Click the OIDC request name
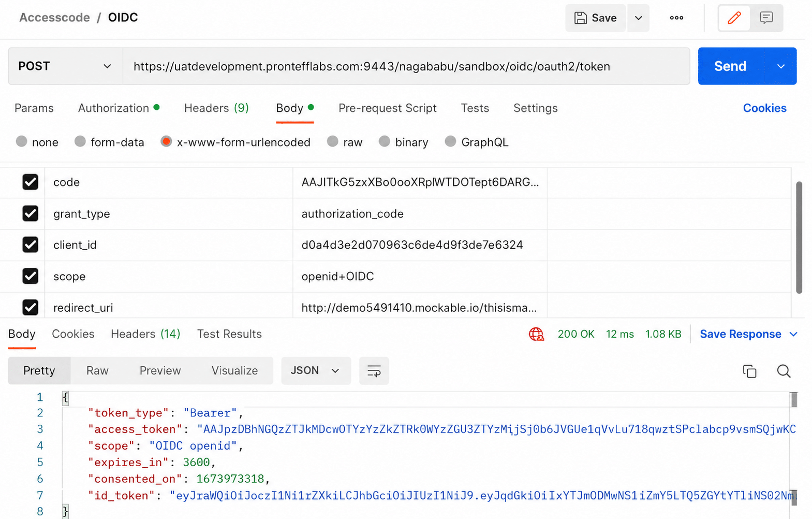This screenshot has height=519, width=812. [x=123, y=18]
